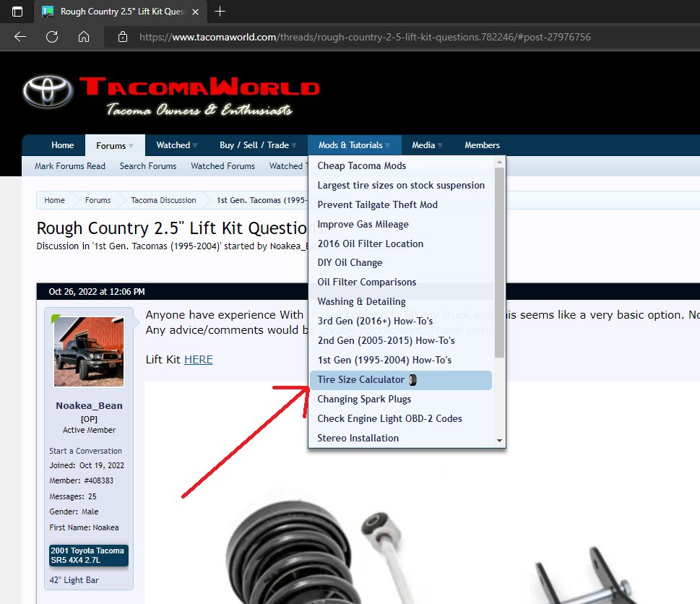700x604 pixels.
Task: Open Watched Forums link
Action: [222, 166]
